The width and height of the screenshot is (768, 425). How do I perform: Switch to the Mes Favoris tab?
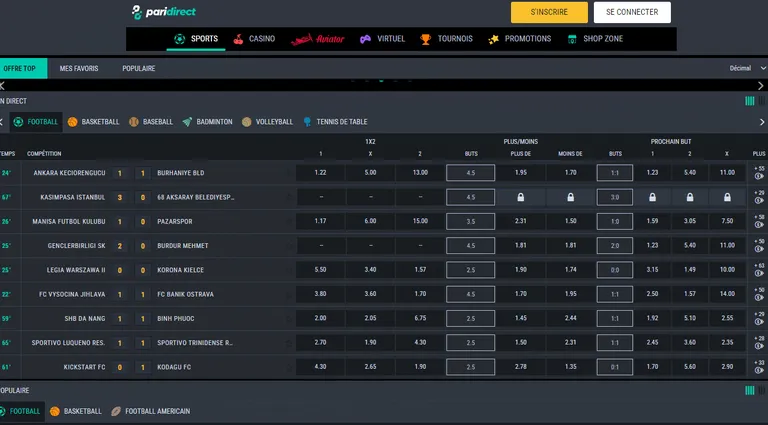pos(79,68)
